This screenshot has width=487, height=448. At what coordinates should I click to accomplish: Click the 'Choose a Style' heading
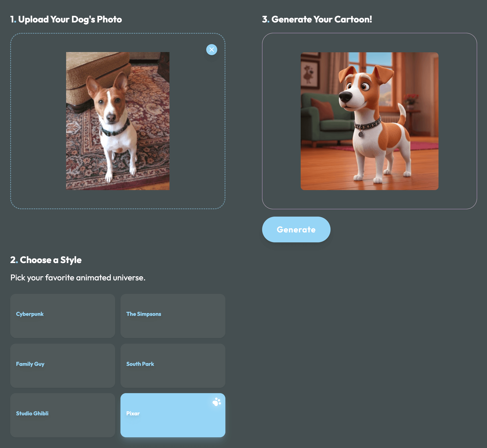pos(46,260)
